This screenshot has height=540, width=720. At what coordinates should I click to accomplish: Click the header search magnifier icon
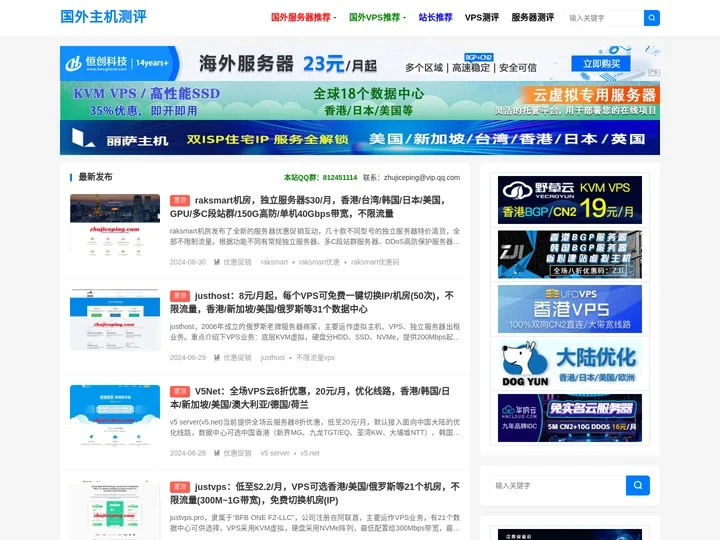(652, 18)
